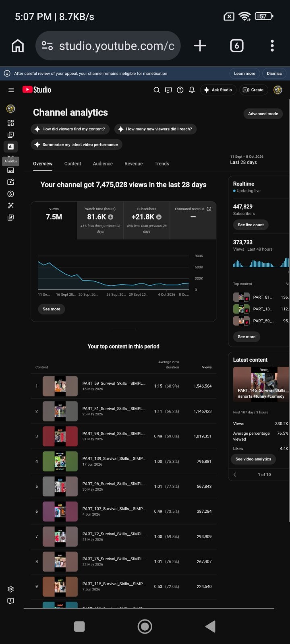Tap Android back navigation triangle
Image resolution: width=290 pixels, height=644 pixels.
[210, 626]
